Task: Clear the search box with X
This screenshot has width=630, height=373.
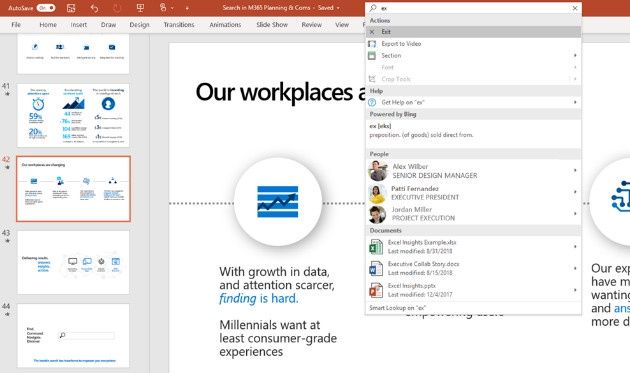Action: pos(575,8)
